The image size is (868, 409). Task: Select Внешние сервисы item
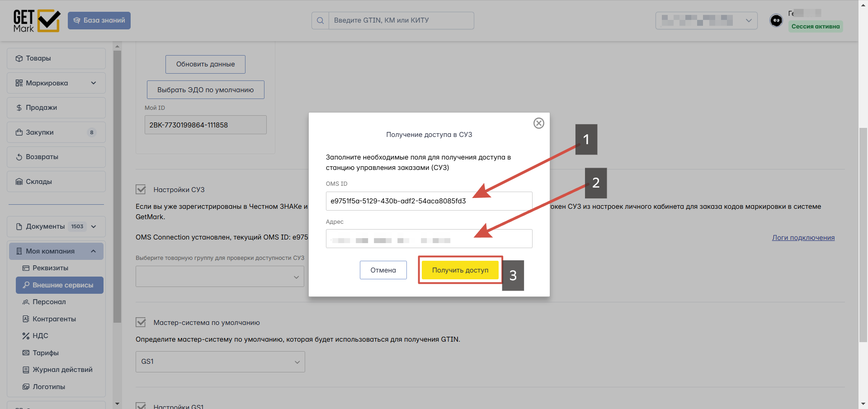tap(60, 285)
